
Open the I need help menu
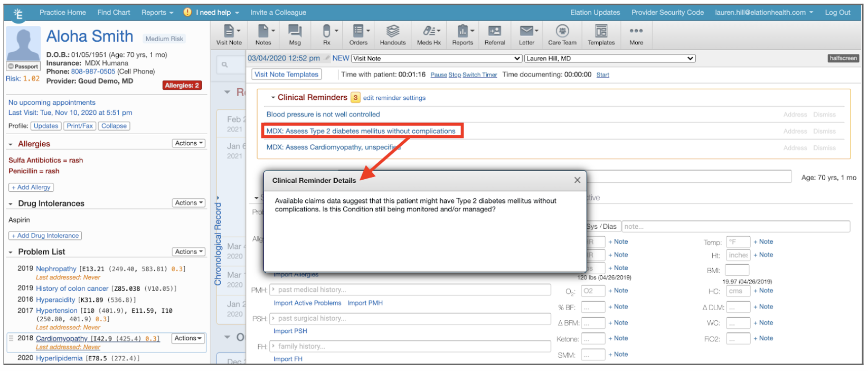point(218,12)
